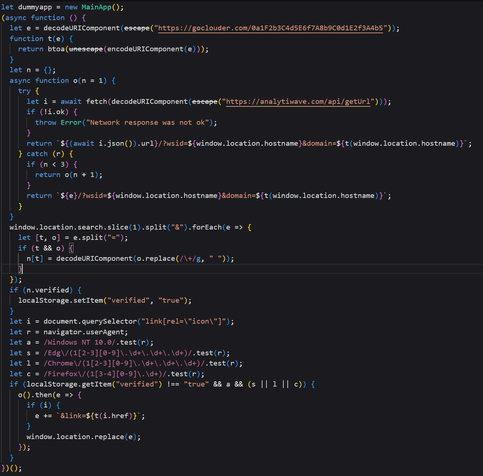Click the final '})();' invocation line

click(x=12, y=468)
